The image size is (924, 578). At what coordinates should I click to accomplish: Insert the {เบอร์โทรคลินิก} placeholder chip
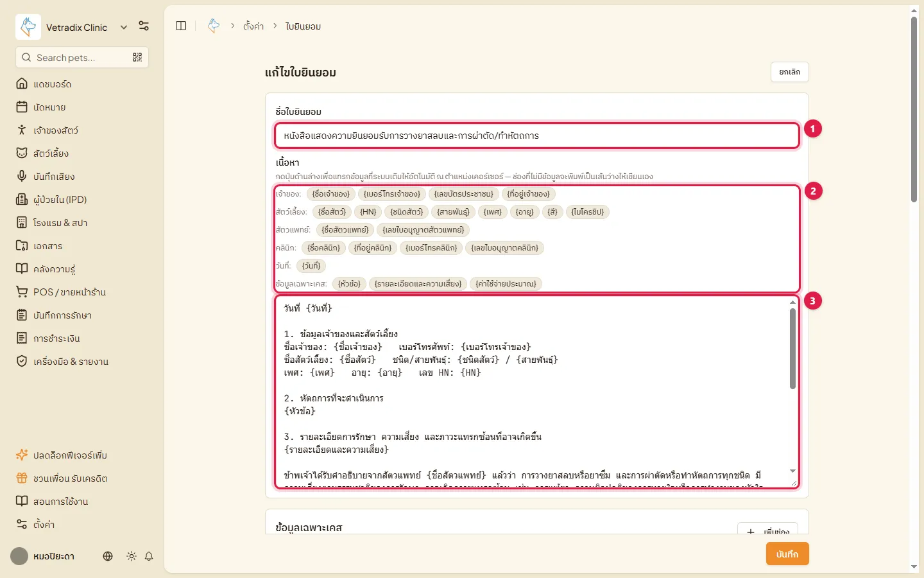[431, 248]
